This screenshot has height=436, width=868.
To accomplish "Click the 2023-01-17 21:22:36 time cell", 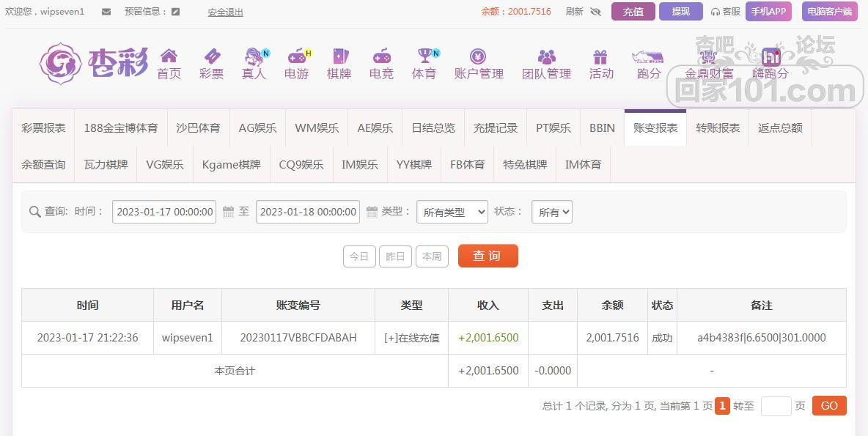I will tap(87, 338).
